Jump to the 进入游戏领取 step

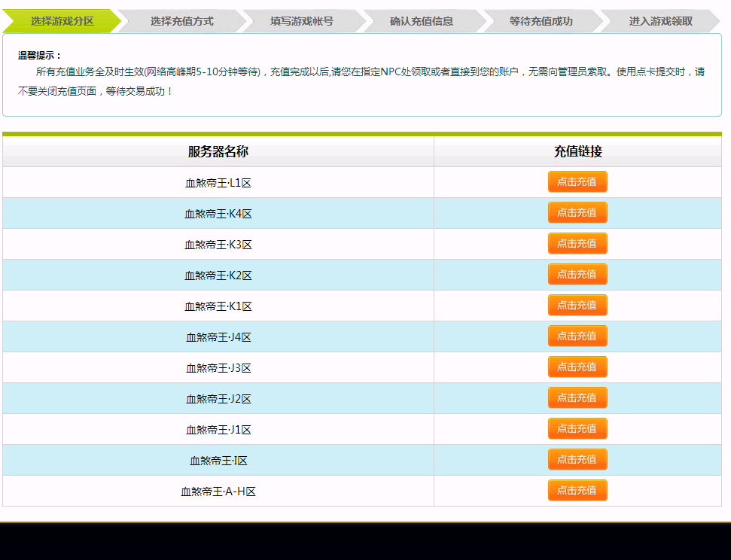coord(660,21)
